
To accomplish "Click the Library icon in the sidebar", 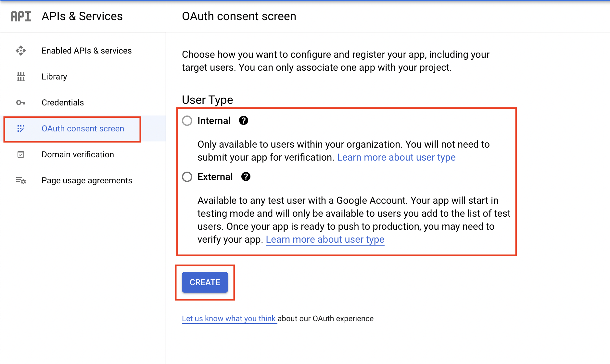I will (21, 77).
